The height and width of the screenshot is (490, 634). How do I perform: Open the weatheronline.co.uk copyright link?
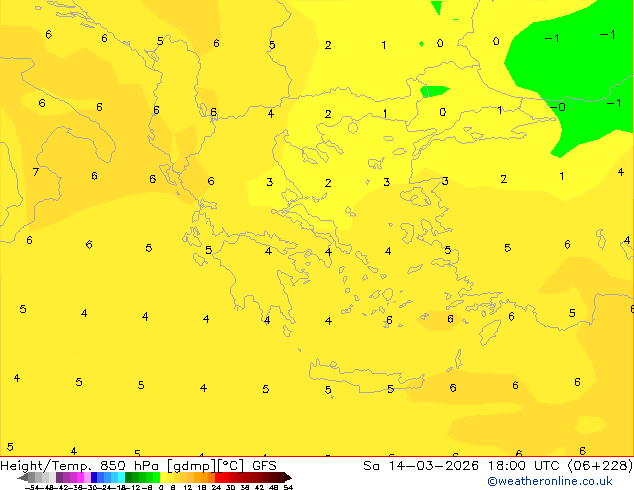point(549,481)
